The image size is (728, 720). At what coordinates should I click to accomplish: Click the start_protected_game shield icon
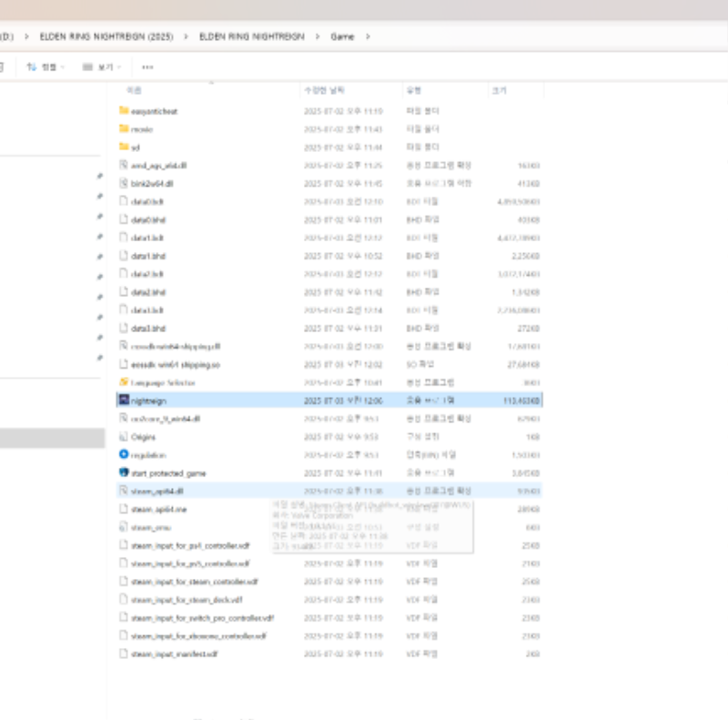124,472
